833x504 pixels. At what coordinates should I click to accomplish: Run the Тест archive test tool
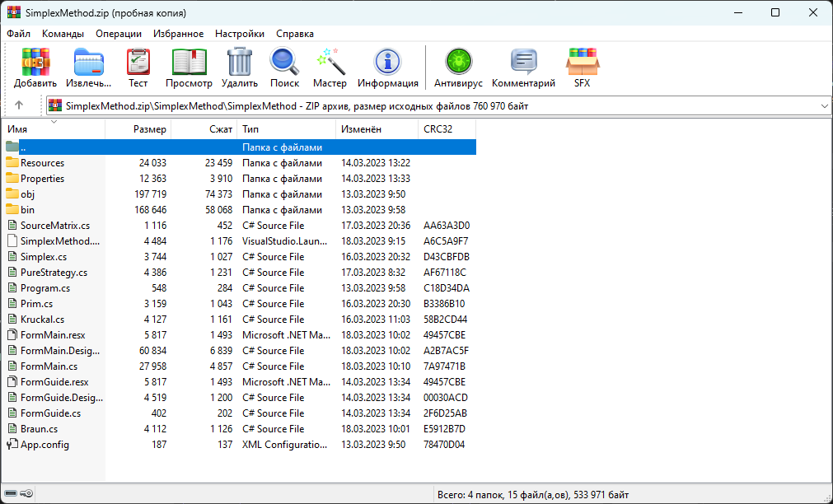(x=138, y=68)
